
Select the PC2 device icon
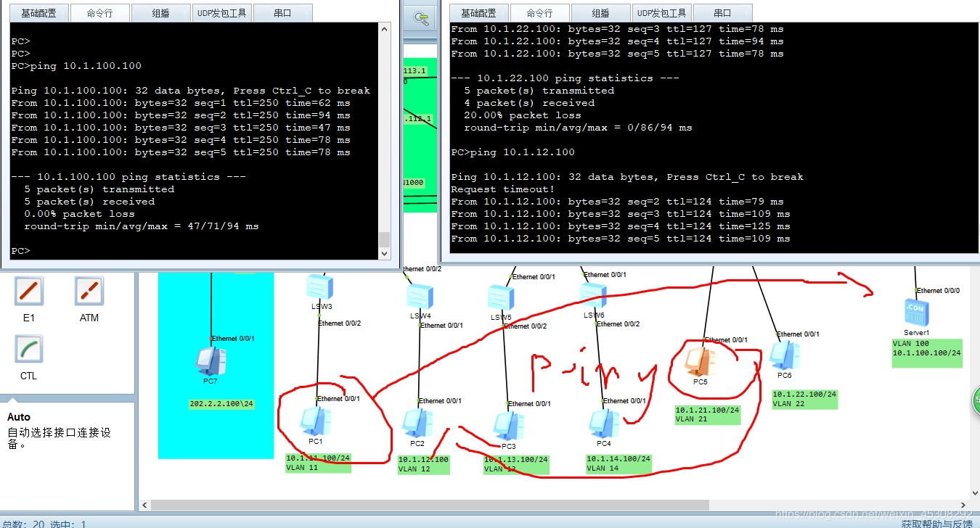click(x=417, y=424)
